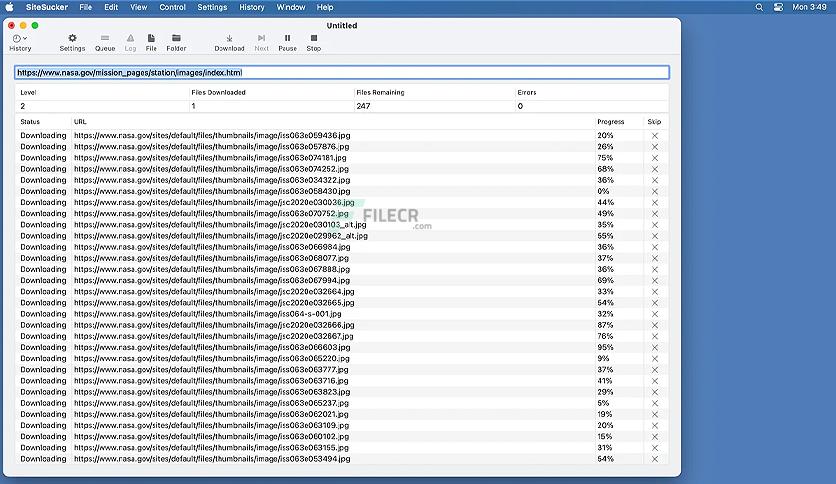Skip download of iss063e070752.jpg
The width and height of the screenshot is (836, 484).
pyautogui.click(x=655, y=214)
